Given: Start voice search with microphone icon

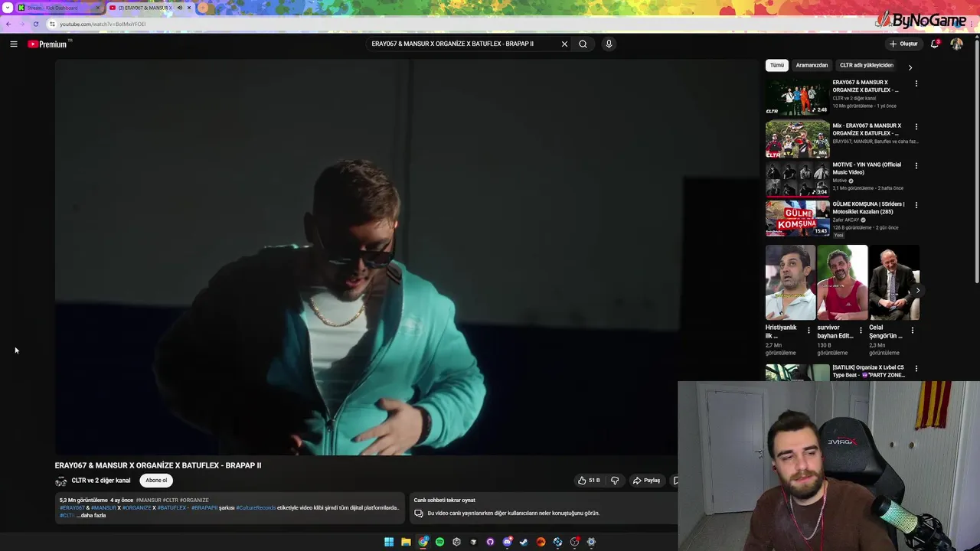Looking at the screenshot, I should (x=609, y=44).
